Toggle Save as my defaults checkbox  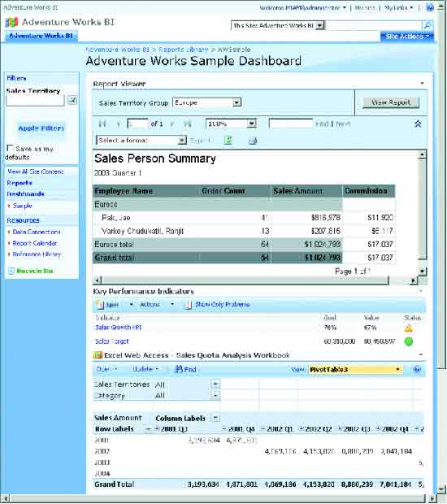click(10, 148)
